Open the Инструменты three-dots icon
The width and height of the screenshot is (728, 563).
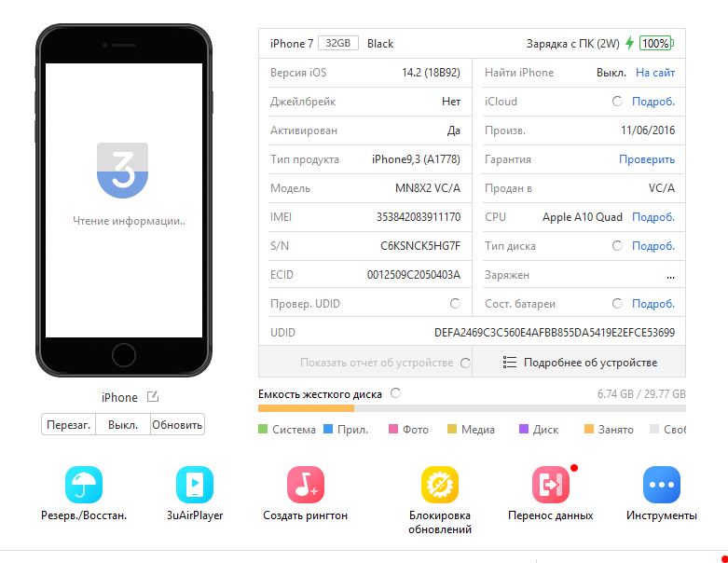click(x=662, y=485)
